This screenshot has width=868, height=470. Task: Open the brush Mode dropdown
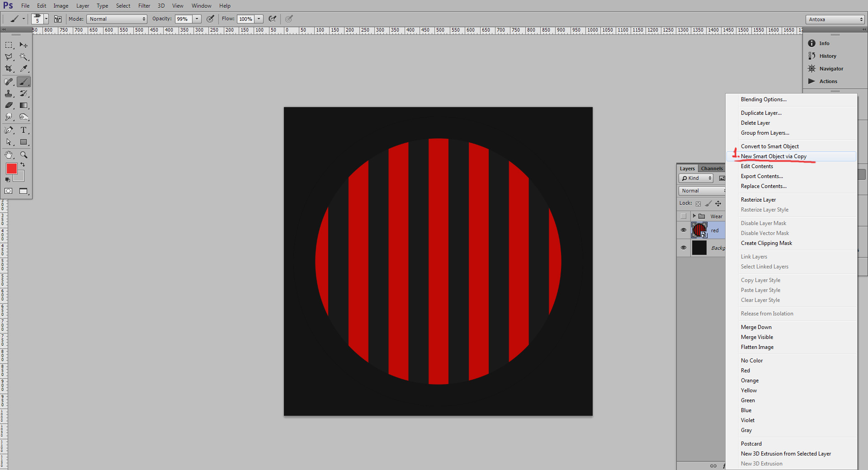(x=117, y=19)
